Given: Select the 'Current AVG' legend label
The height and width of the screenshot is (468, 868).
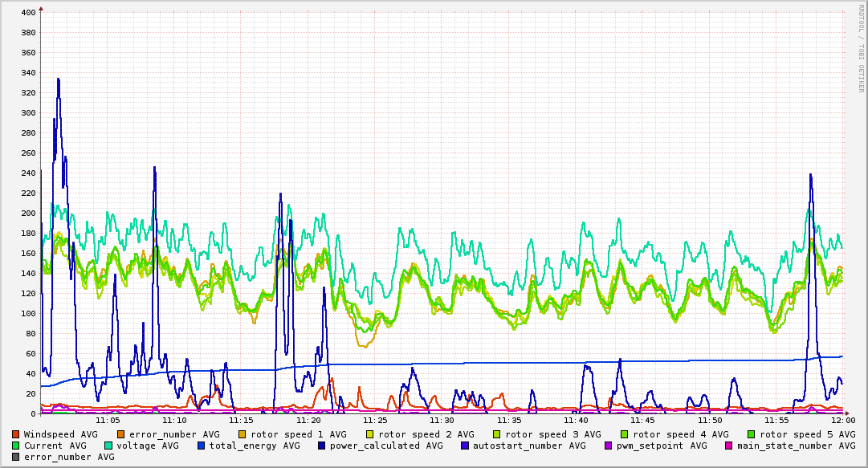Looking at the screenshot, I should click(55, 446).
